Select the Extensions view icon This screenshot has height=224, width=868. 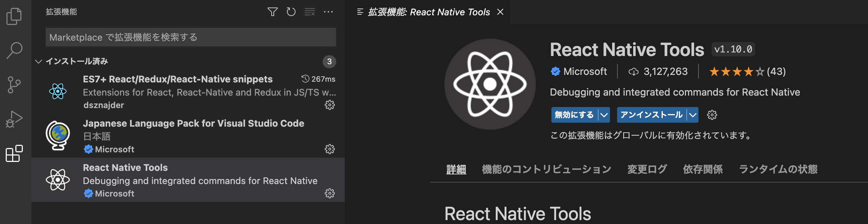point(14,153)
